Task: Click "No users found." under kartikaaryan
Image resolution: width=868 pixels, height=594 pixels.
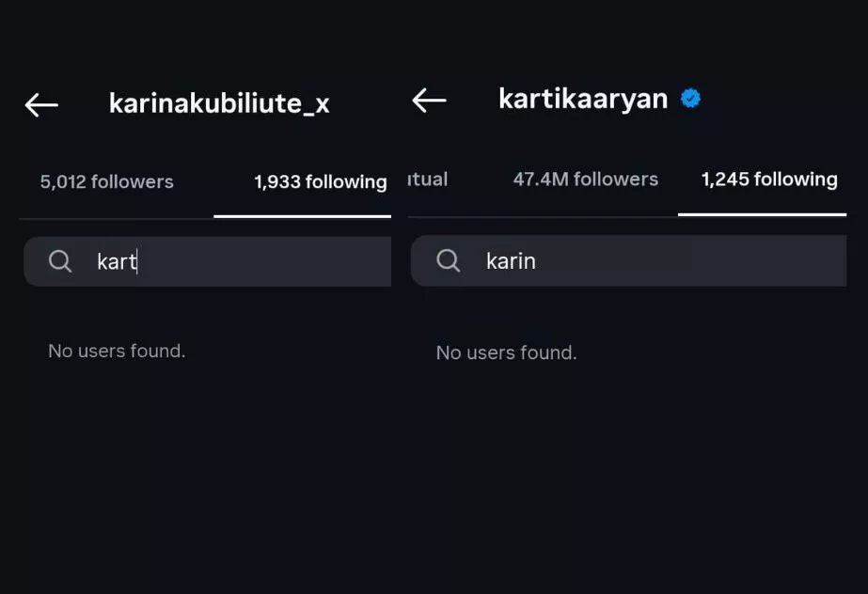Action: pos(506,352)
